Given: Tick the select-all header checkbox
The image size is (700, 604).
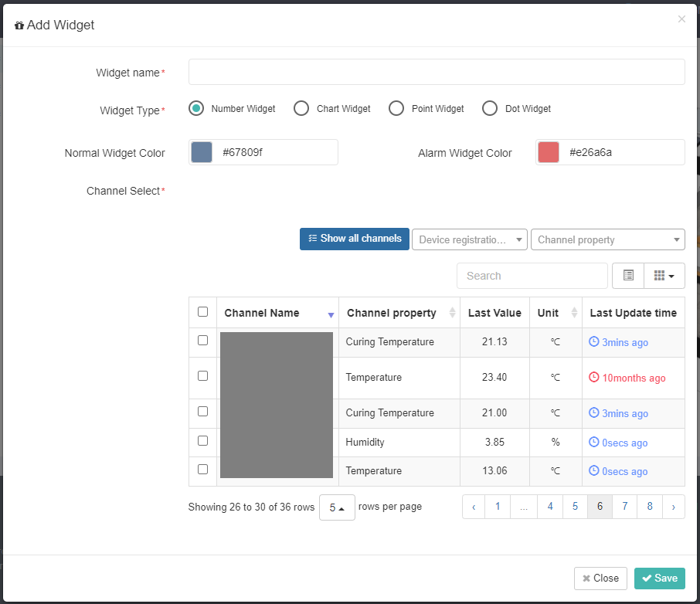Looking at the screenshot, I should 202,311.
